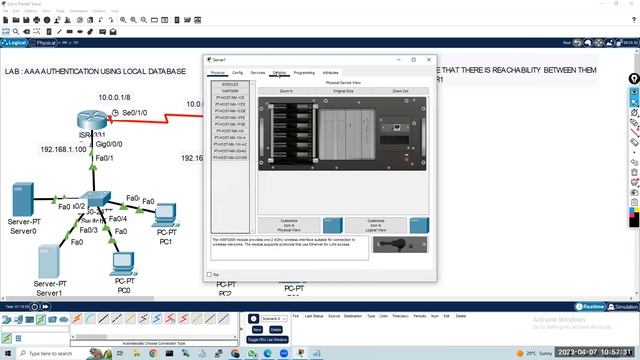
Task: Click Zoom In in Physical Device View
Action: click(x=286, y=91)
